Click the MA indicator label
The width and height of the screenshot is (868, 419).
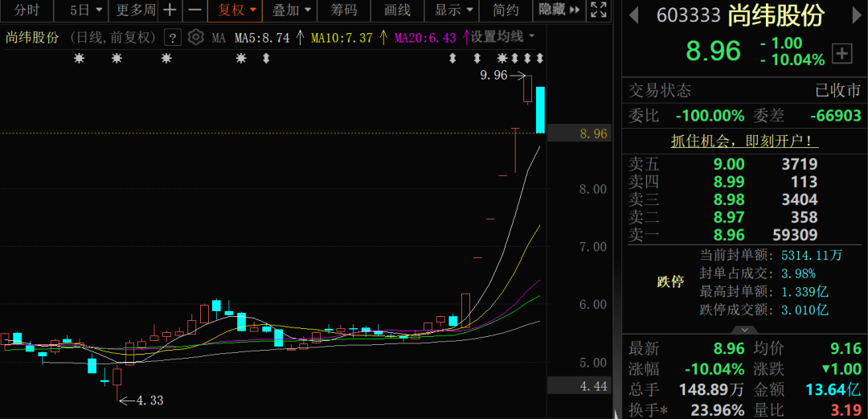[219, 38]
